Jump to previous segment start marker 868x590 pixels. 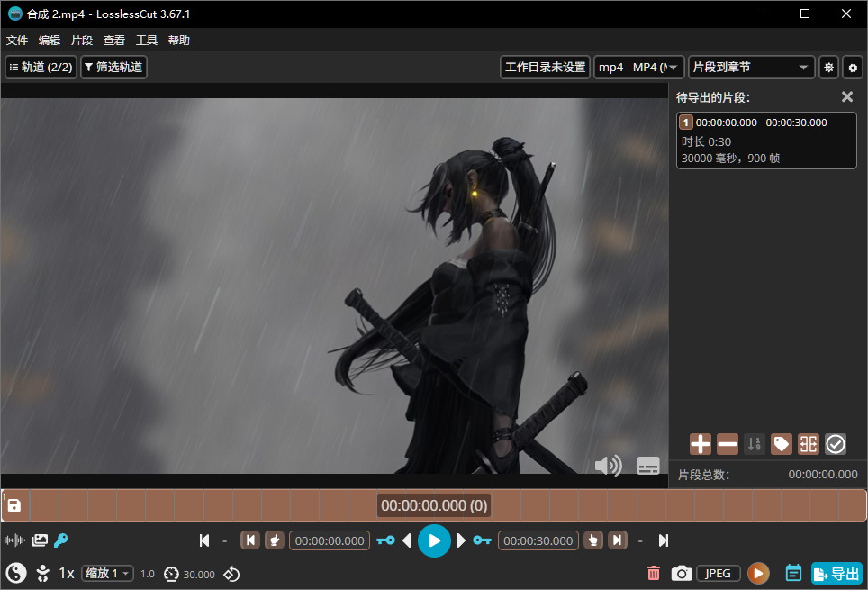[x=250, y=540]
